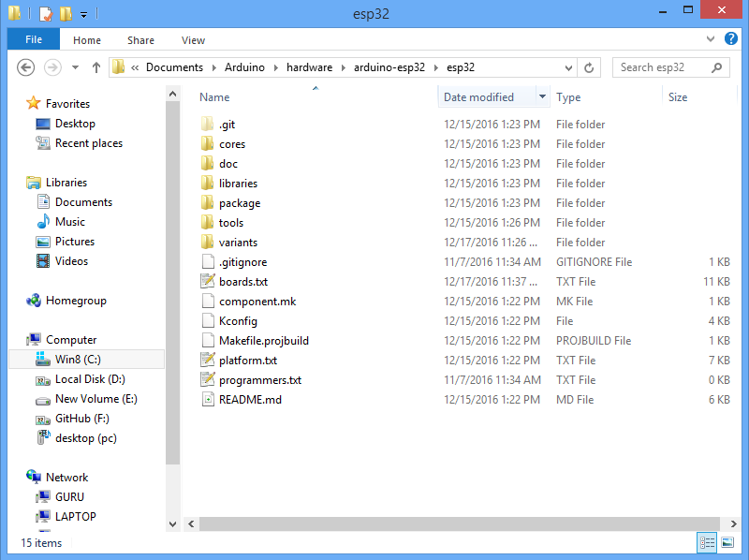Open Date modified filter dropdown
749x560 pixels.
point(542,96)
